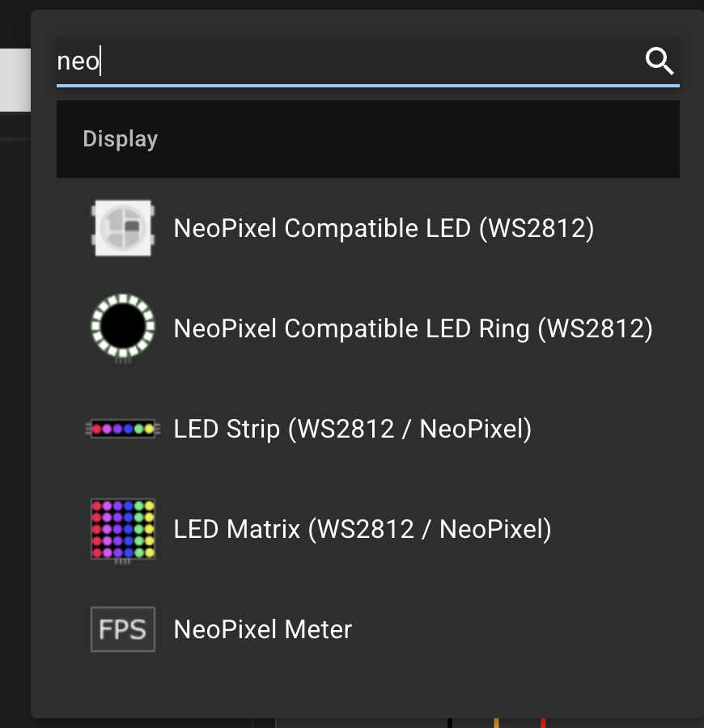Place cursor after "neo" in search box

click(100, 61)
